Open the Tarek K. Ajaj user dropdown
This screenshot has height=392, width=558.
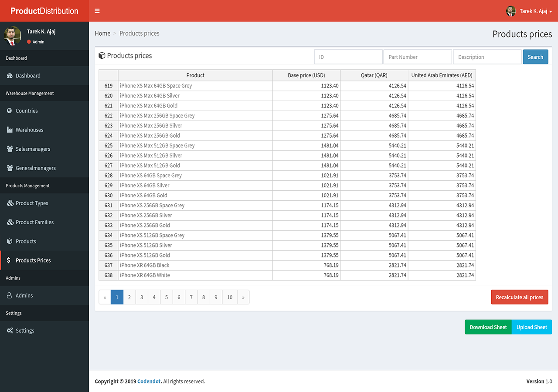(x=529, y=11)
